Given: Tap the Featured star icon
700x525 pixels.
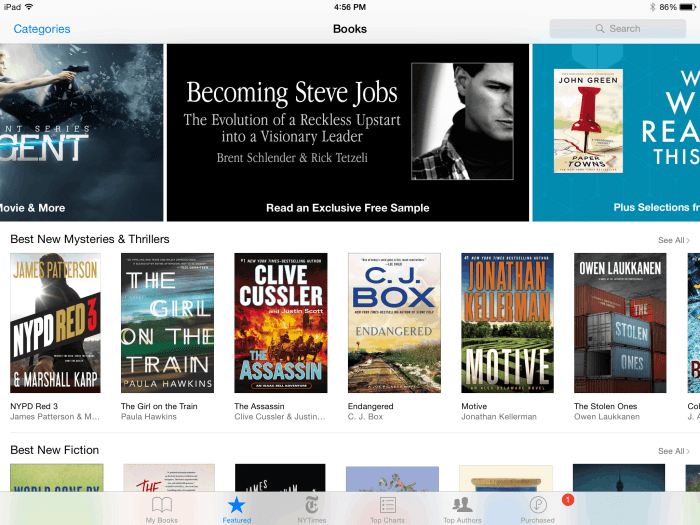Looking at the screenshot, I should coord(236,505).
